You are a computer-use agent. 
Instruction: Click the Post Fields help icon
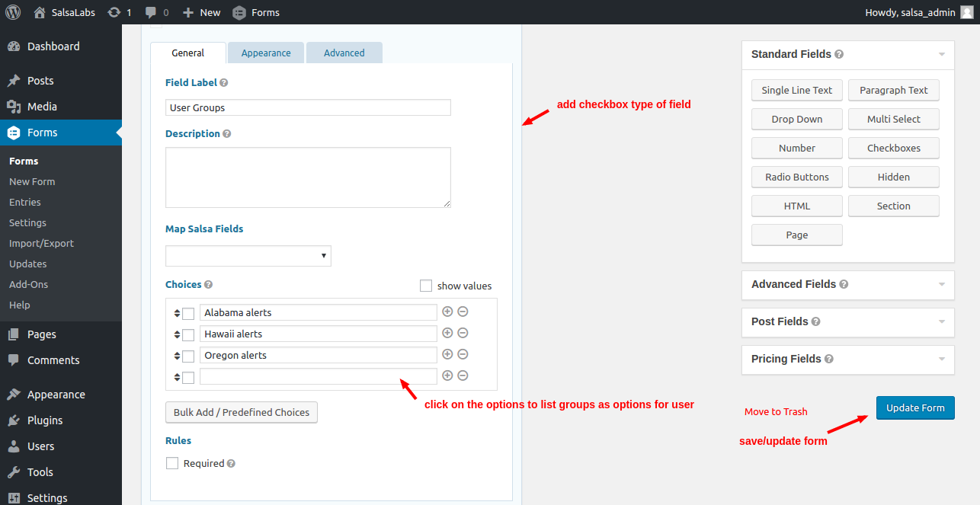click(815, 321)
